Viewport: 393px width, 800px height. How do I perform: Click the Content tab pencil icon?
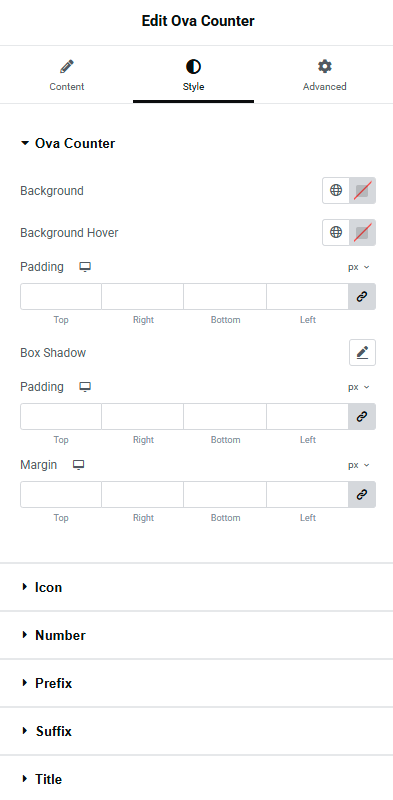pos(67,66)
